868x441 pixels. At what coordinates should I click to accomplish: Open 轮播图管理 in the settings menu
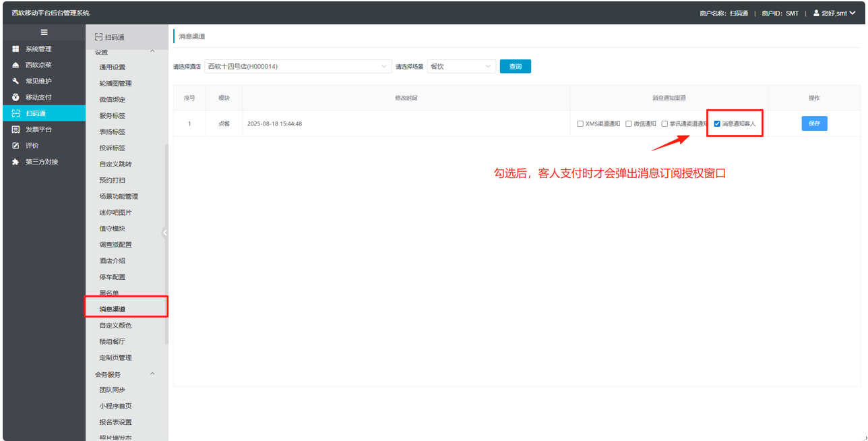coord(115,84)
